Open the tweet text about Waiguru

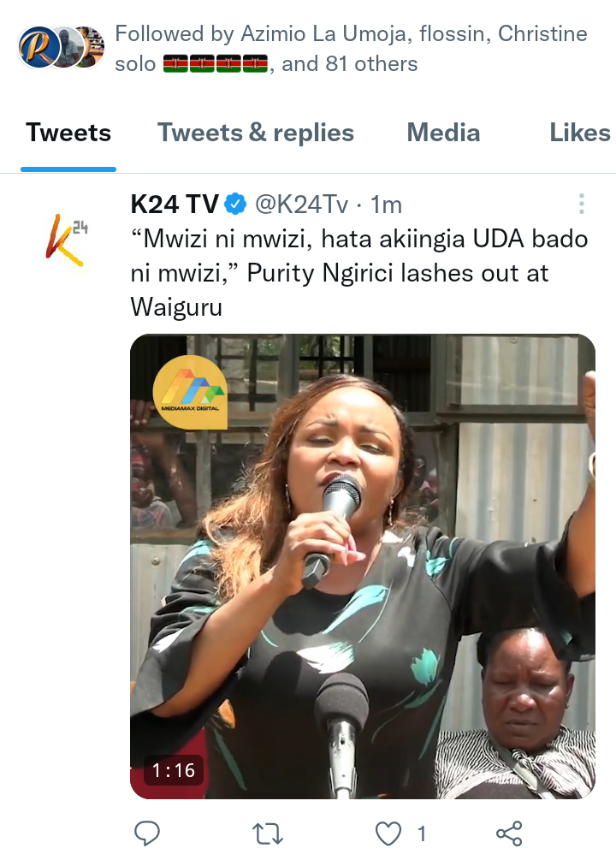pyautogui.click(x=359, y=273)
